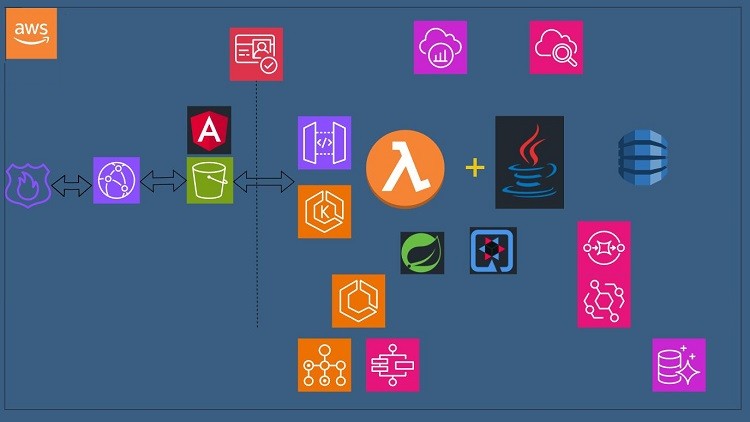Click the red Angular logo
Image resolution: width=750 pixels, height=422 pixels.
(209, 130)
